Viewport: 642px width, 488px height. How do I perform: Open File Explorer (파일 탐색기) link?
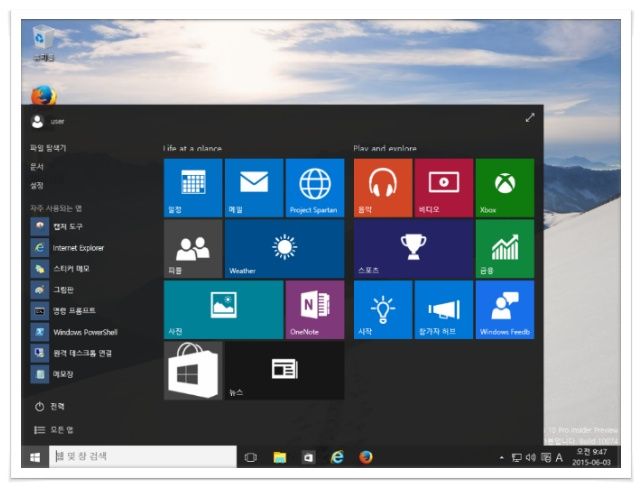(x=48, y=148)
